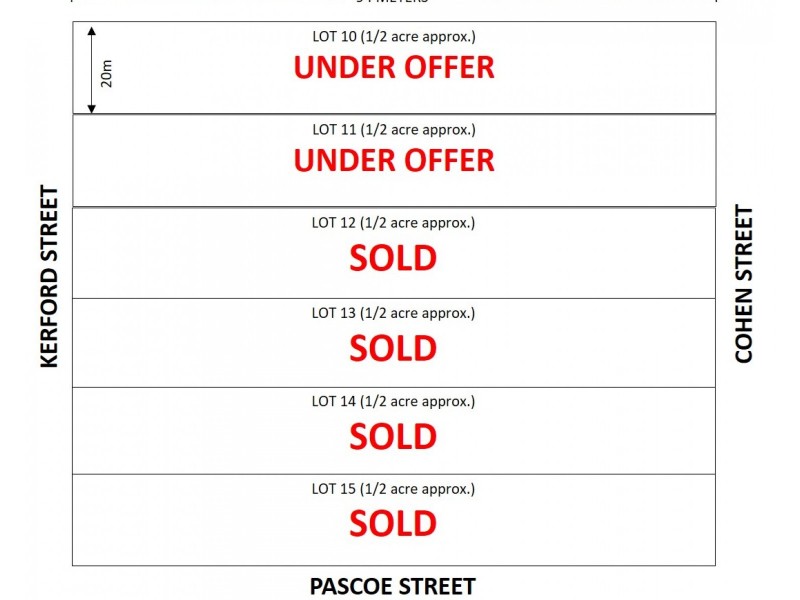Screen dimensions: 800x600
Task: Click the boundary line between Lot 12 and Lot 13
Action: (x=393, y=298)
